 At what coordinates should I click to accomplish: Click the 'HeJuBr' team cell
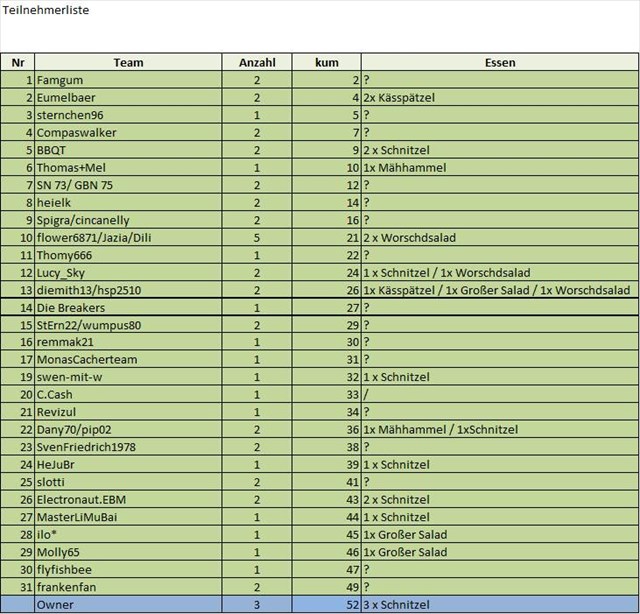click(128, 465)
